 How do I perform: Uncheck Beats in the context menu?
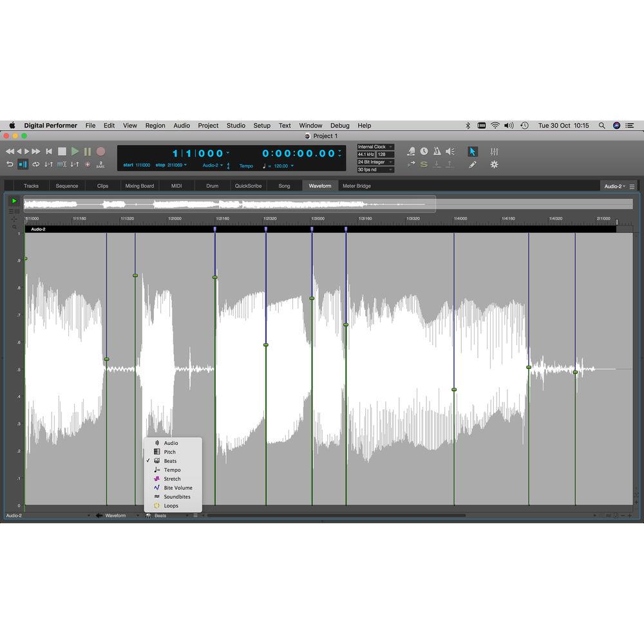pos(169,461)
